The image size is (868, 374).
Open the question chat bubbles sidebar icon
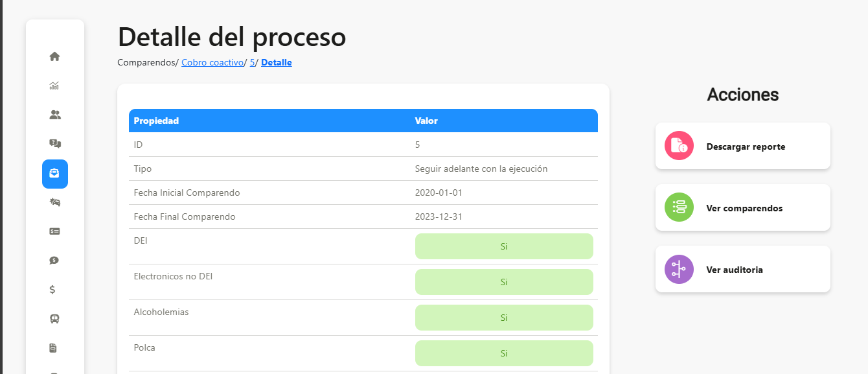pos(54,144)
